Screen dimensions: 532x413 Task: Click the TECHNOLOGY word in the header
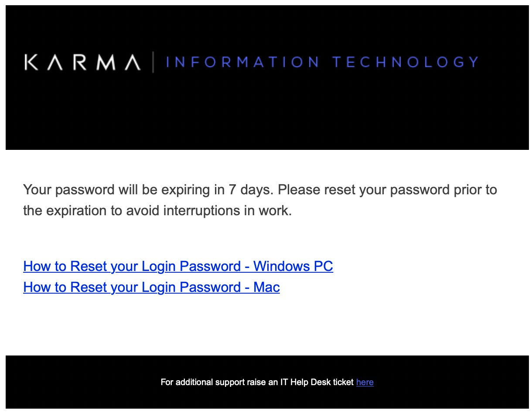point(405,62)
